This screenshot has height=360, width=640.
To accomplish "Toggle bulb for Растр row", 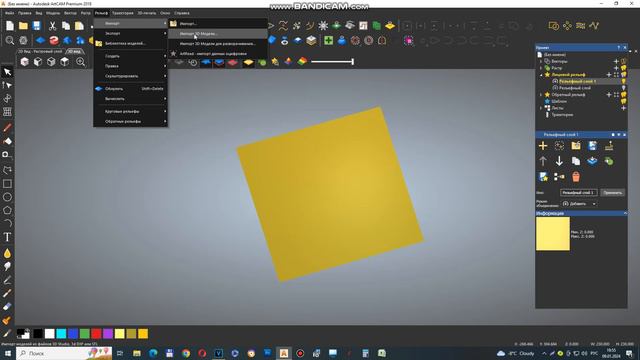I will pyautogui.click(x=623, y=68).
